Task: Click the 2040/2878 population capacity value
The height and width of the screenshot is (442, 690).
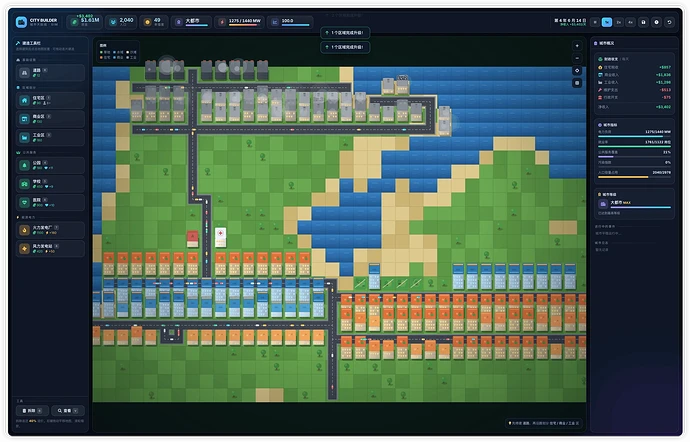Action: tap(662, 172)
